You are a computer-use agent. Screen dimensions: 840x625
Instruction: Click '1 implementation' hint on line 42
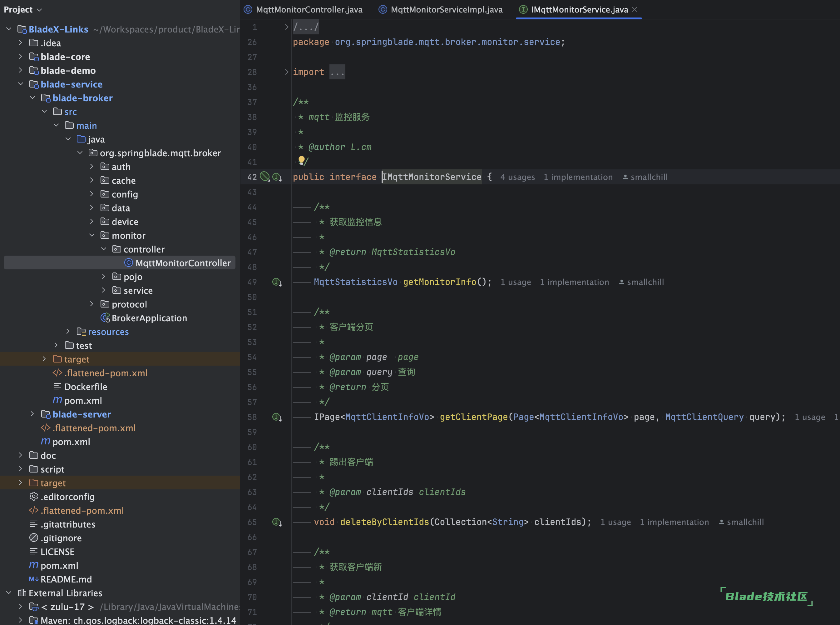tap(578, 177)
